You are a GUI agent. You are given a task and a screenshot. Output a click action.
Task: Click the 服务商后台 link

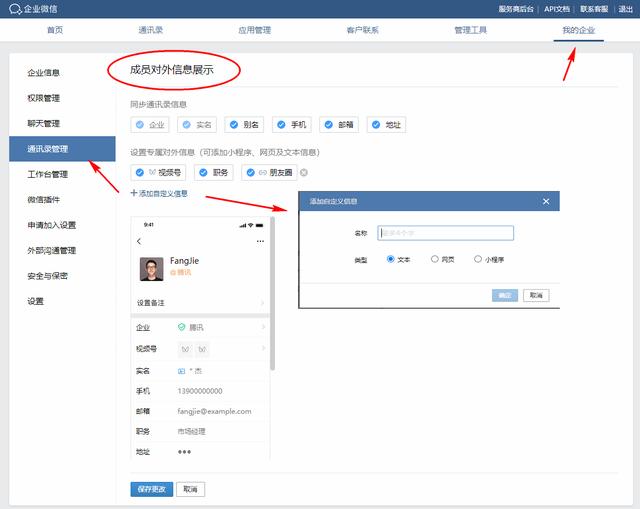[516, 9]
